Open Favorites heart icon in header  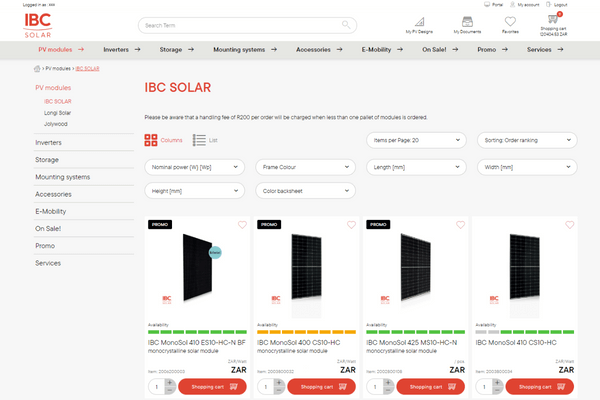click(x=510, y=21)
